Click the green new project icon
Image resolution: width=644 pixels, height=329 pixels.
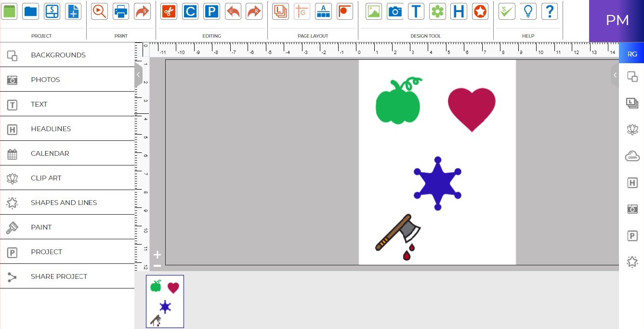(x=9, y=11)
